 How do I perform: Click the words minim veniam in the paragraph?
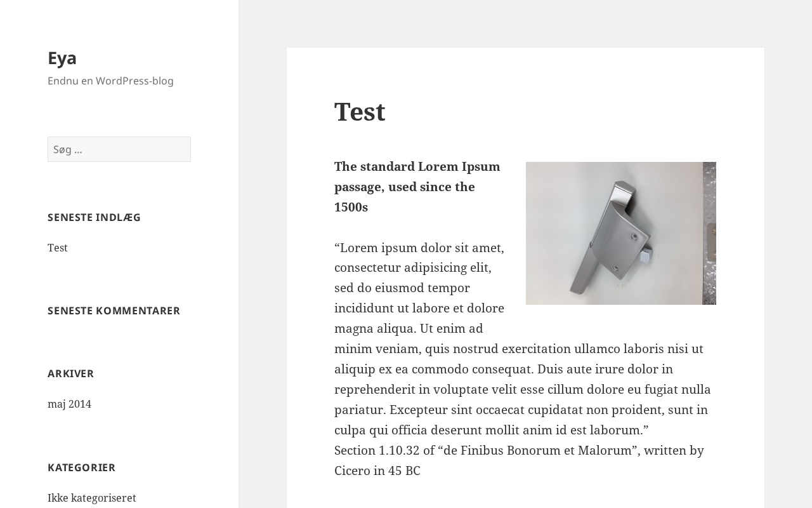click(377, 349)
